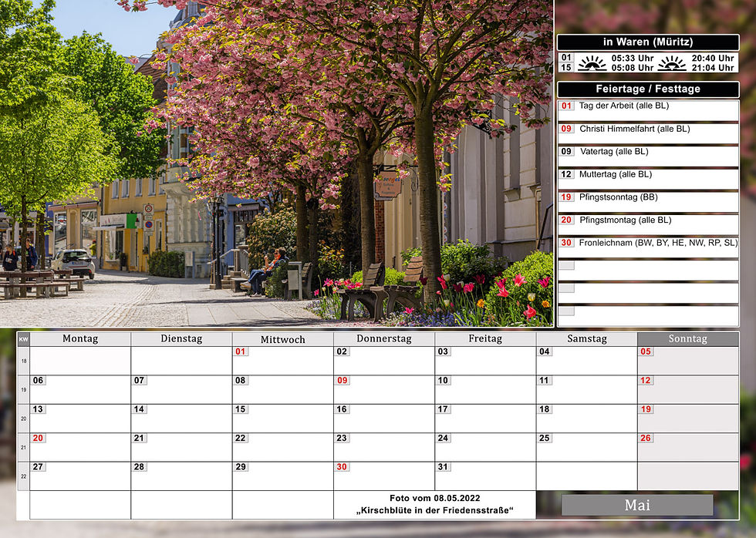
Task: Click the in Waren (Müritz) title bar
Action: 648,42
